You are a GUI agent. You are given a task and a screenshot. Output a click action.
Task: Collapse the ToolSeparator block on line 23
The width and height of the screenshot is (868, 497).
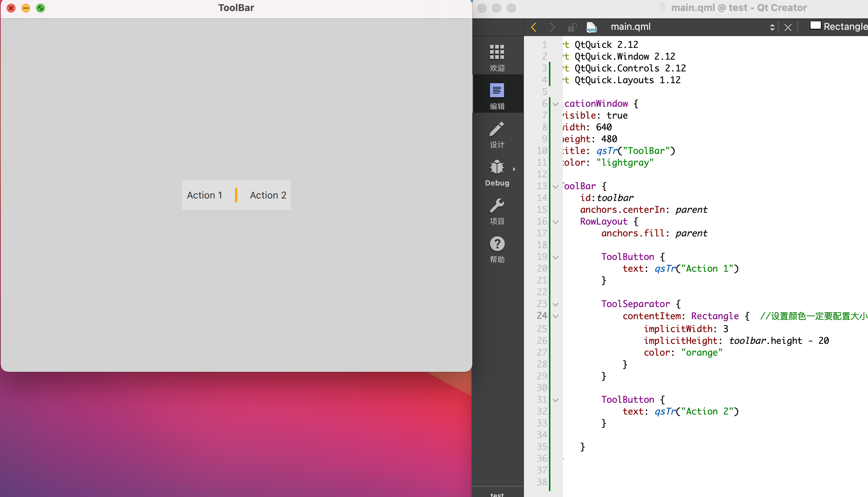556,304
